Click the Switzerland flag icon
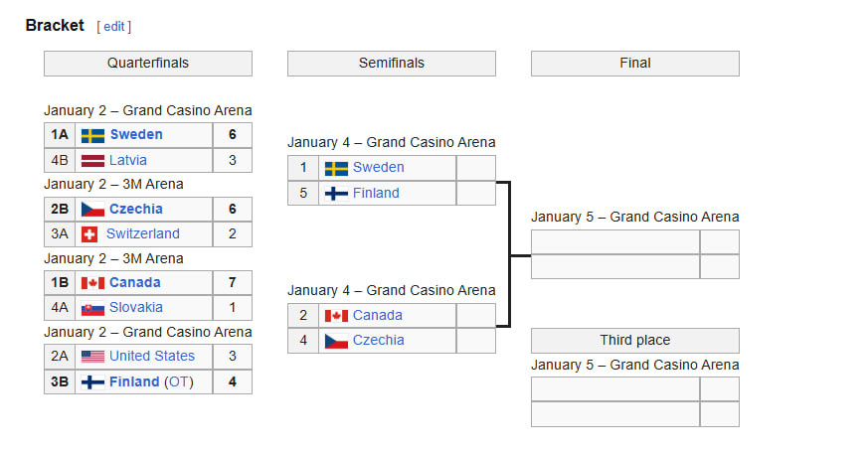This screenshot has height=454, width=868. [x=92, y=234]
